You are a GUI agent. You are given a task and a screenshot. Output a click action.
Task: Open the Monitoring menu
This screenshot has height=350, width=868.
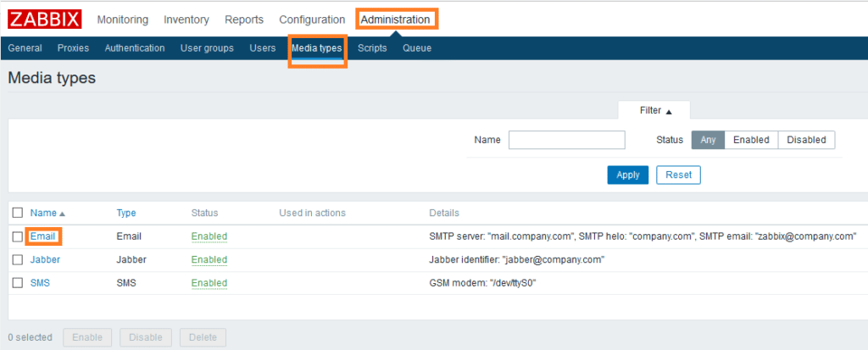[x=122, y=19]
